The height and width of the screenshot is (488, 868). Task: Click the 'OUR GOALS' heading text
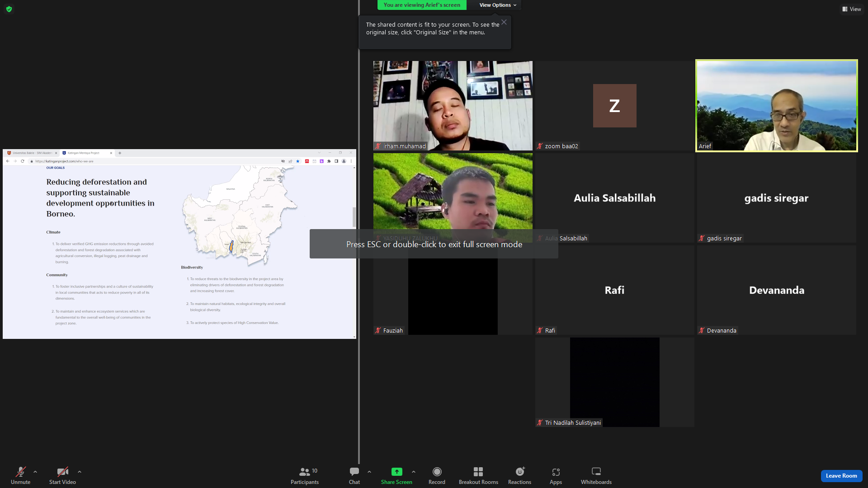[x=56, y=168]
